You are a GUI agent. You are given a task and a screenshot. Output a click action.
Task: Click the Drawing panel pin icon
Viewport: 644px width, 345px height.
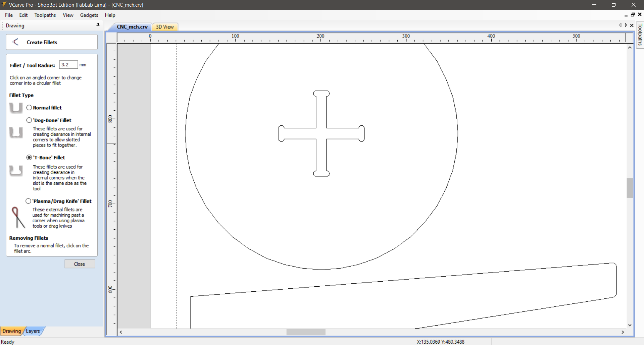click(x=98, y=25)
